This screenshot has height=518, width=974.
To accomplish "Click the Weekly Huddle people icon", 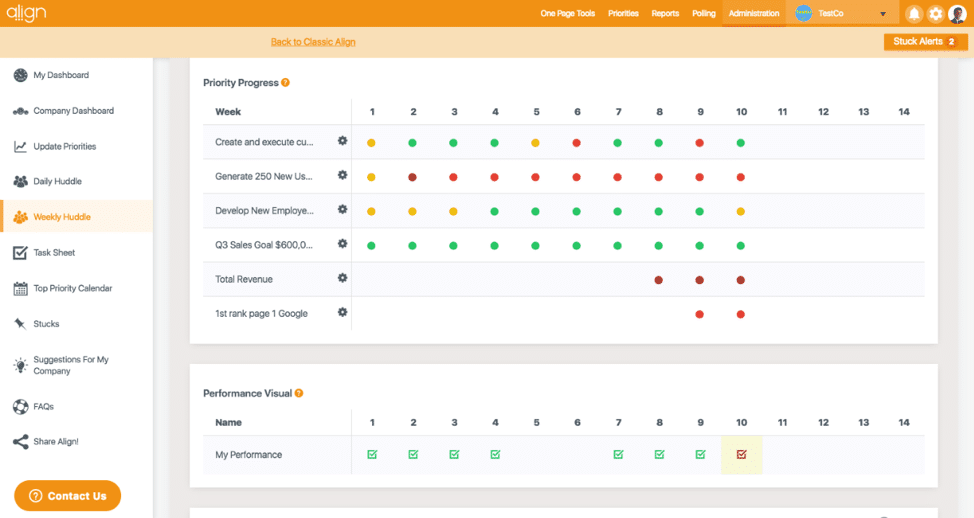I will click(20, 217).
